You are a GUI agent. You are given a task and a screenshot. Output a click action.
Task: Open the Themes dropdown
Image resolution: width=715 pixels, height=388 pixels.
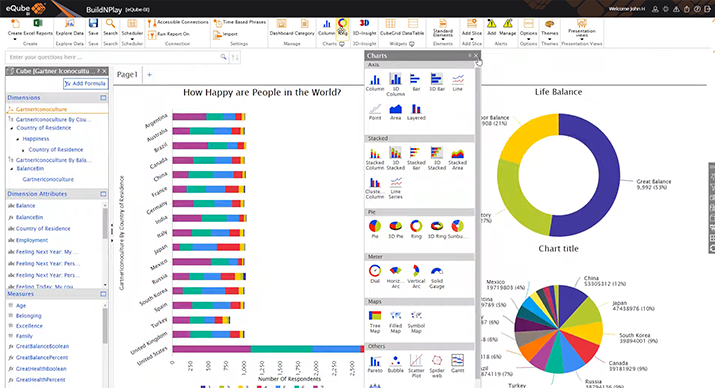(549, 28)
